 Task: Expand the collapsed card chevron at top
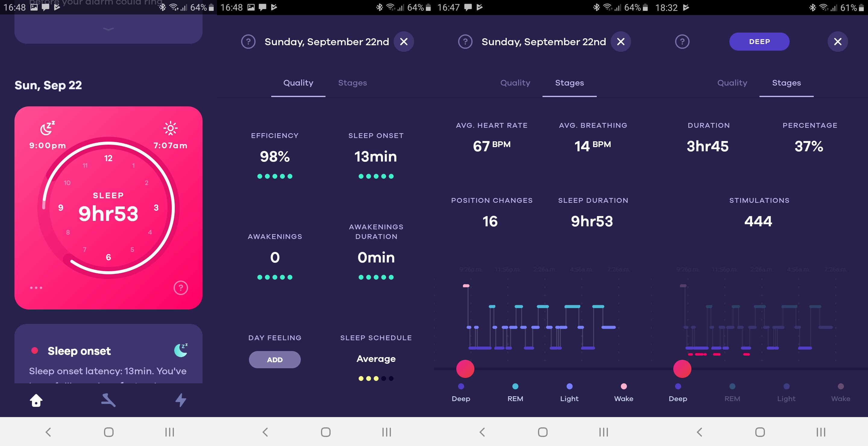tap(108, 29)
